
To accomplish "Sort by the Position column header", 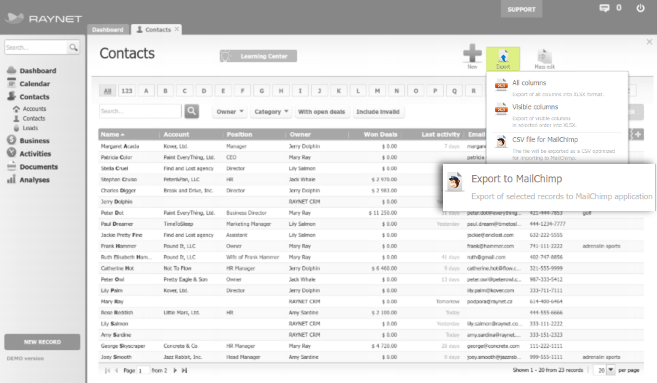I will tap(239, 135).
